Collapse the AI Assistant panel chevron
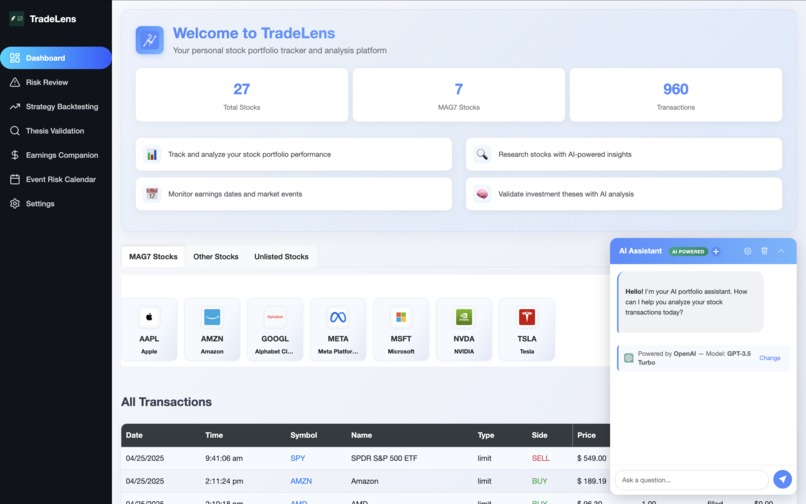Screen dimensions: 806x504 pos(781,251)
